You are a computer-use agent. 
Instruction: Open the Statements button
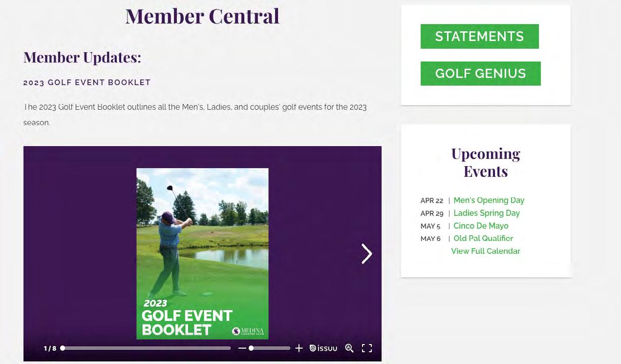click(x=479, y=36)
